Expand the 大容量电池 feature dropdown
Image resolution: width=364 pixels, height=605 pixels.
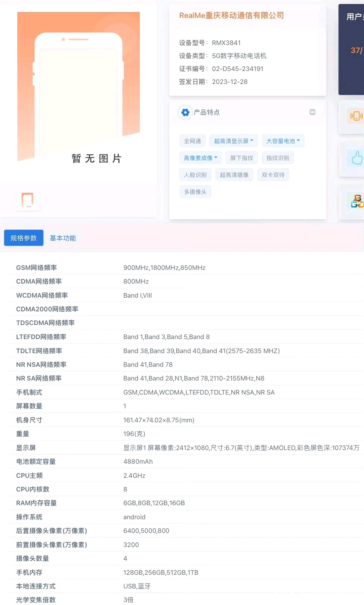283,141
